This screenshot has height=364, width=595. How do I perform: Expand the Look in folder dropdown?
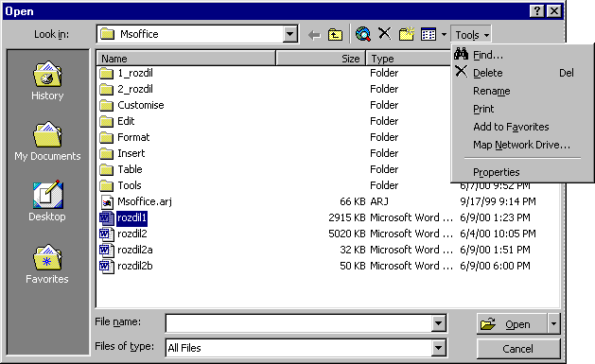click(x=289, y=34)
